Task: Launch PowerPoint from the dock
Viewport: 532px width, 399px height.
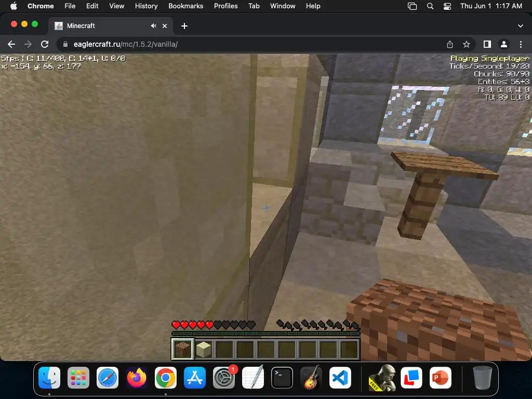Action: (x=441, y=378)
